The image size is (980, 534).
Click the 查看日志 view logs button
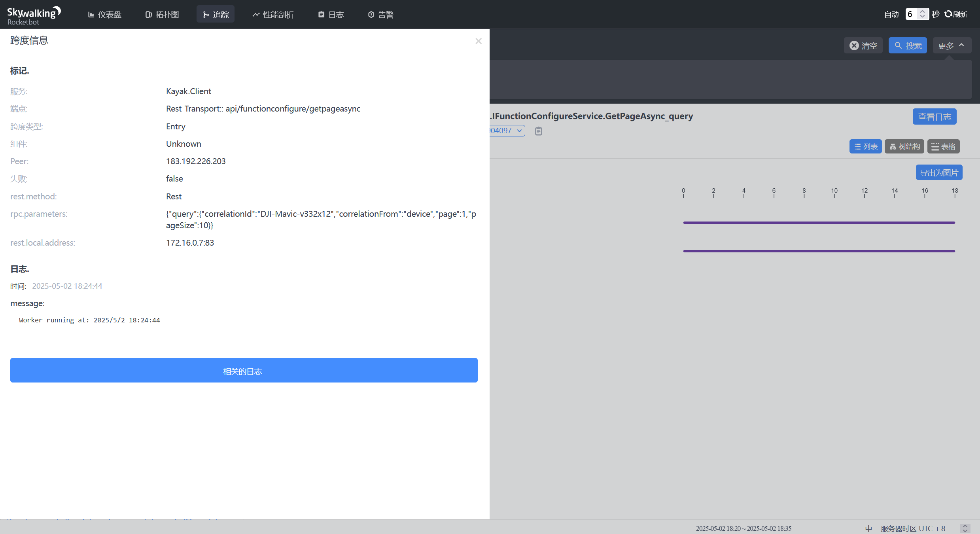pyautogui.click(x=934, y=117)
